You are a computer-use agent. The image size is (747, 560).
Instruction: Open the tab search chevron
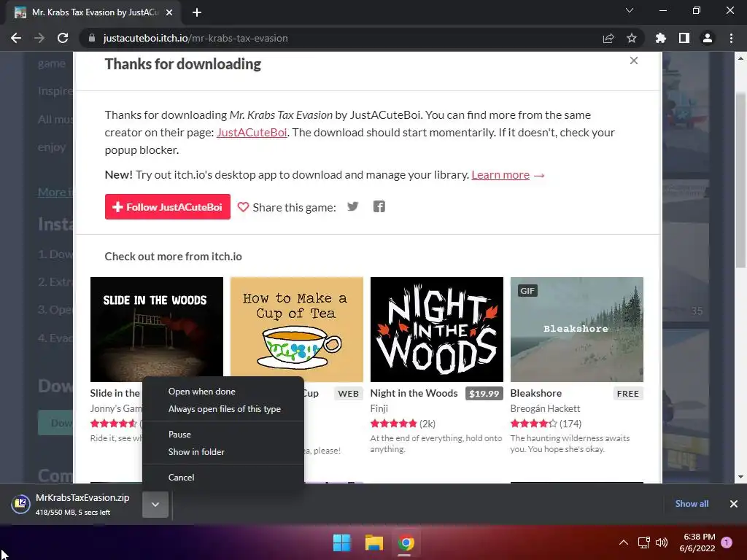[x=630, y=10]
